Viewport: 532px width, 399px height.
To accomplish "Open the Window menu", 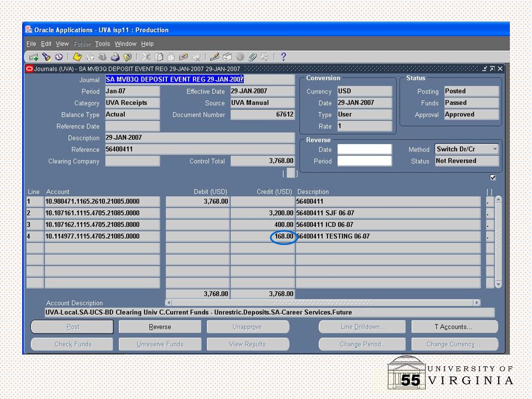I will click(125, 44).
